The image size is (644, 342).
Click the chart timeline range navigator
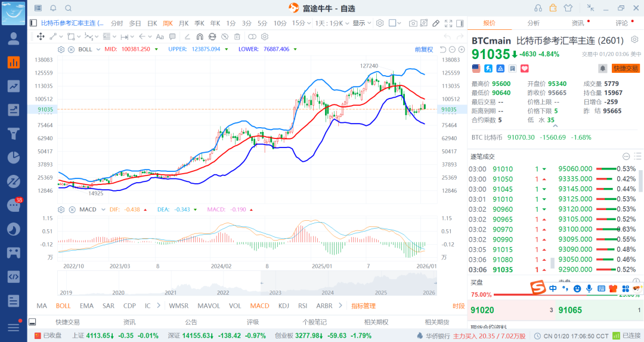point(247,284)
